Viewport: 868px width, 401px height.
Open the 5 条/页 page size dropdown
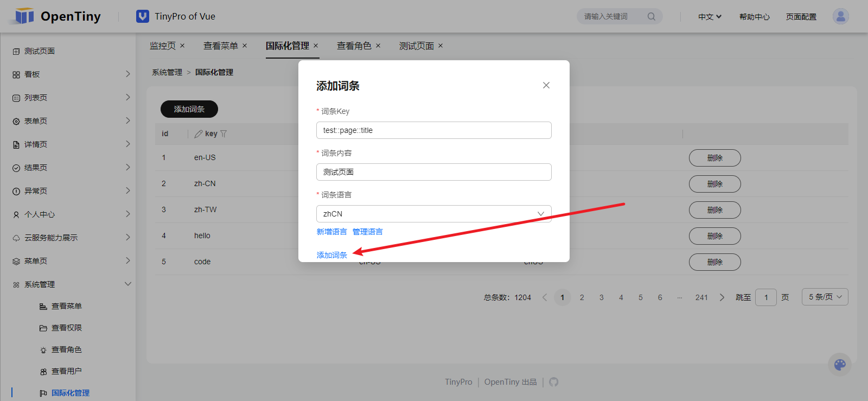825,297
